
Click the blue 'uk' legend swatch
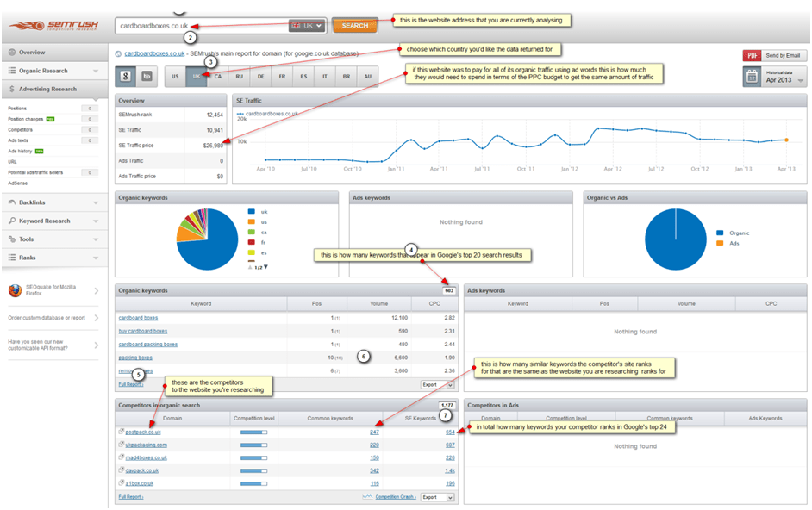[x=251, y=212]
